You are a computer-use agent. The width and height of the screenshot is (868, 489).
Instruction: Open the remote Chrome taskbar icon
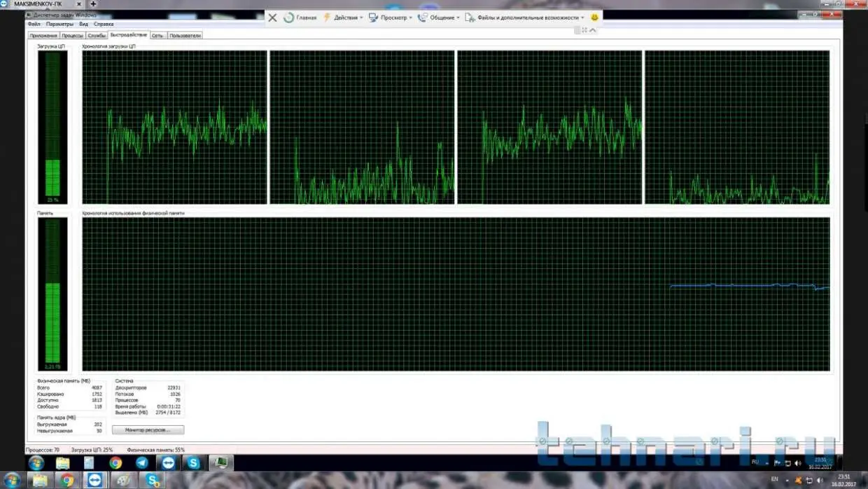pos(115,462)
